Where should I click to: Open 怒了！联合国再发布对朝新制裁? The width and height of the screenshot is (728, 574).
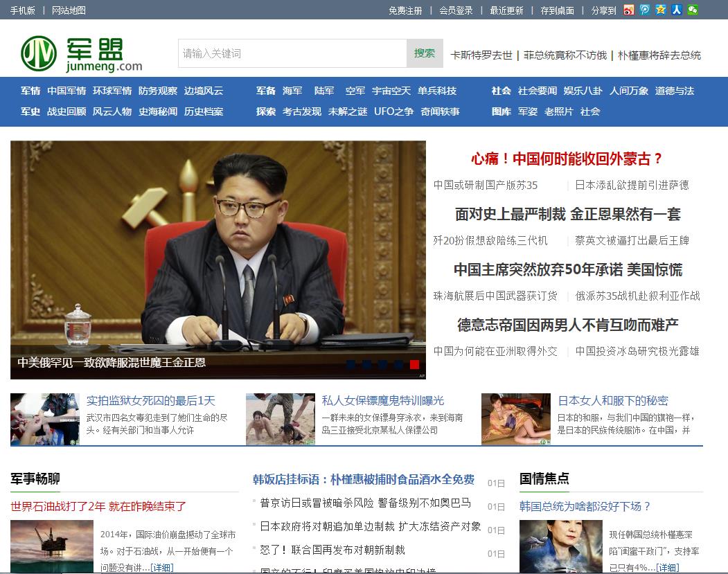pos(332,550)
